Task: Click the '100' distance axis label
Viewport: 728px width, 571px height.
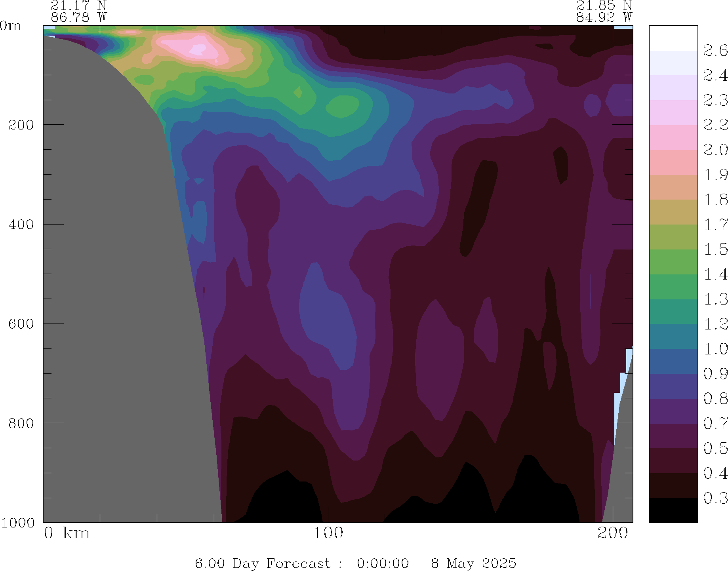Action: 328,533
